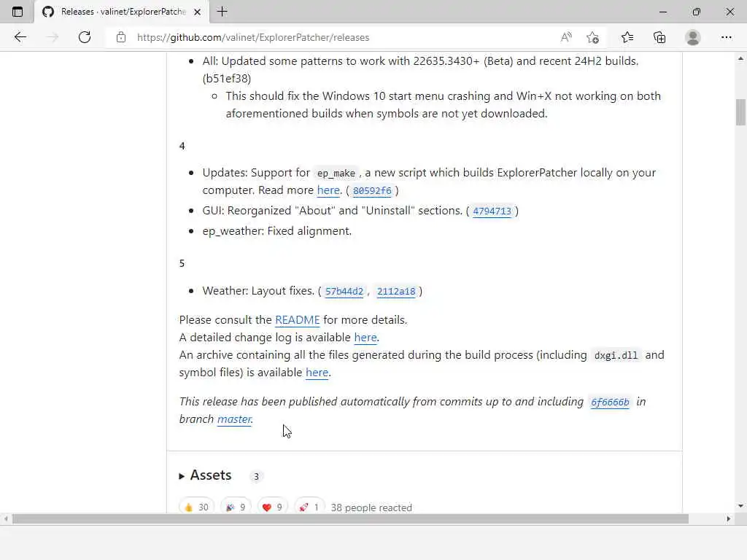Image resolution: width=747 pixels, height=560 pixels.
Task: Click the vertical scrollbar down arrow
Action: pyautogui.click(x=740, y=506)
